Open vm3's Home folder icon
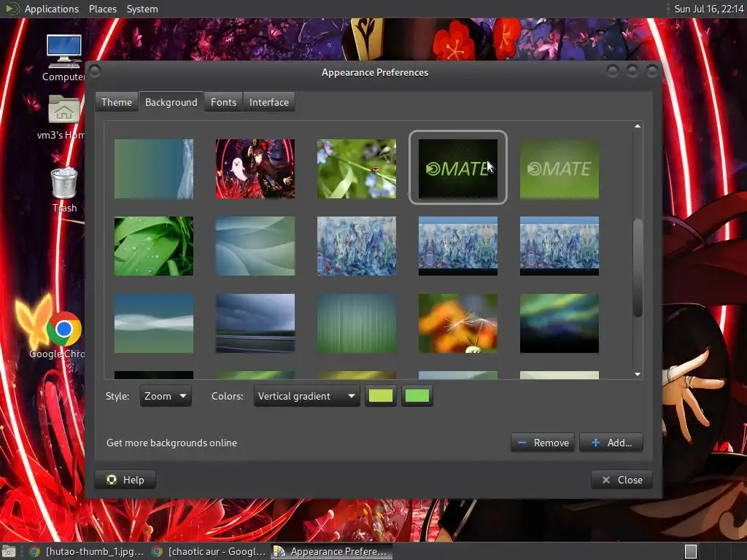This screenshot has width=747, height=560. 64,117
